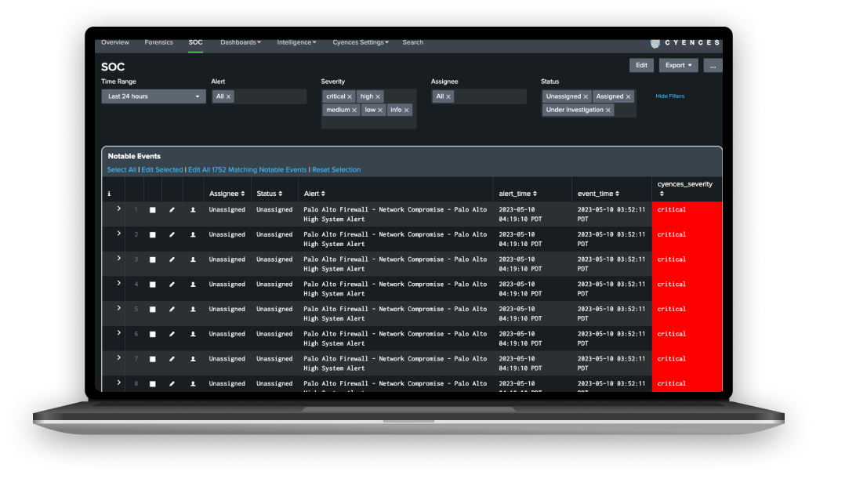The height and width of the screenshot is (504, 856).
Task: Assign row 4 event via person icon
Action: click(193, 285)
